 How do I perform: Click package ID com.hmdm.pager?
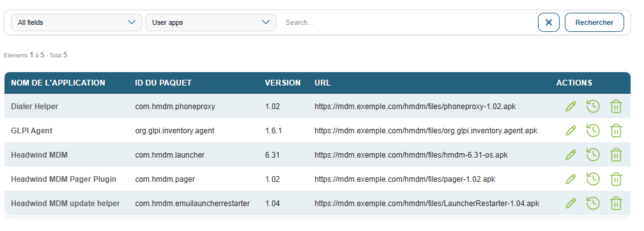tap(165, 179)
